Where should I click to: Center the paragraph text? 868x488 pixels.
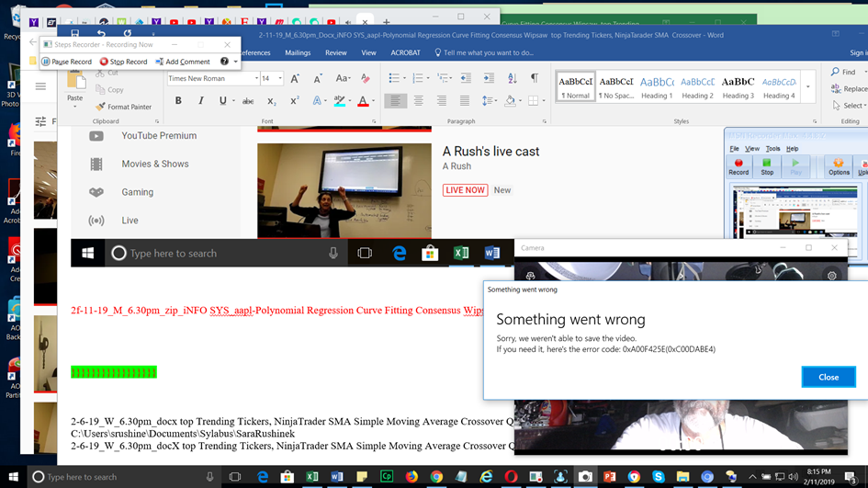pos(419,101)
